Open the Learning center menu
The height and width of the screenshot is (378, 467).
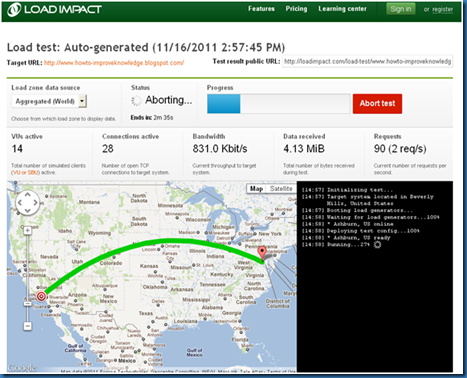(x=342, y=9)
